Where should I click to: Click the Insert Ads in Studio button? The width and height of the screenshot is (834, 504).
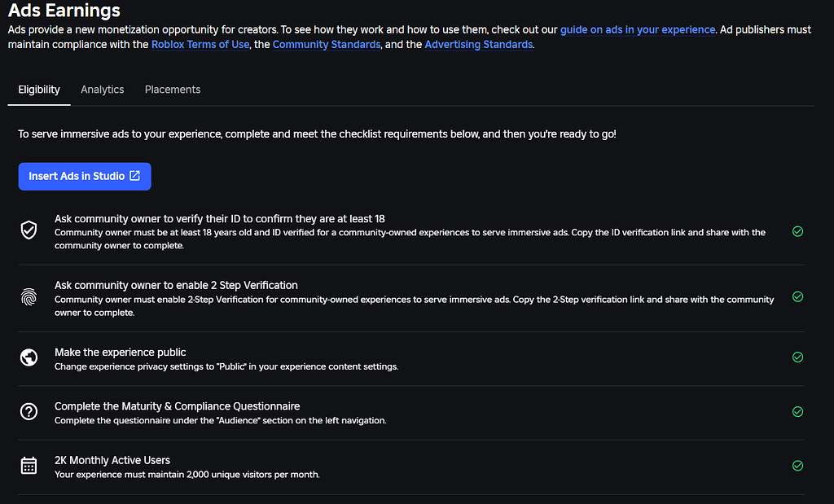(84, 176)
